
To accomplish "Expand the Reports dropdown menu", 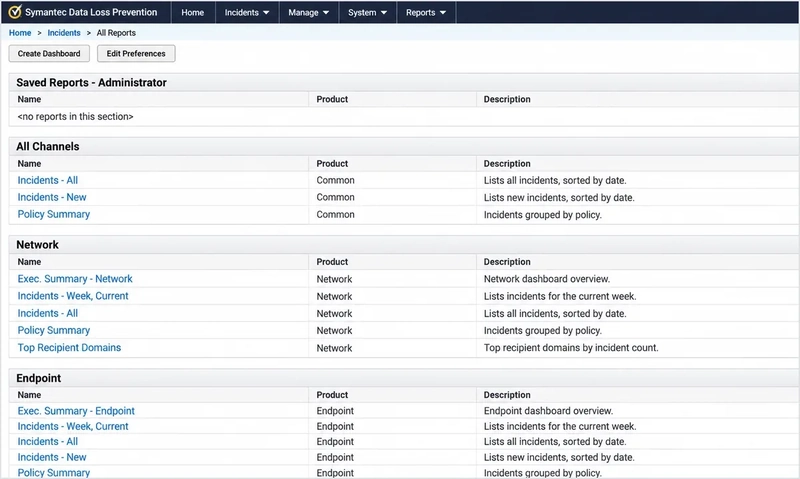I will coord(426,12).
